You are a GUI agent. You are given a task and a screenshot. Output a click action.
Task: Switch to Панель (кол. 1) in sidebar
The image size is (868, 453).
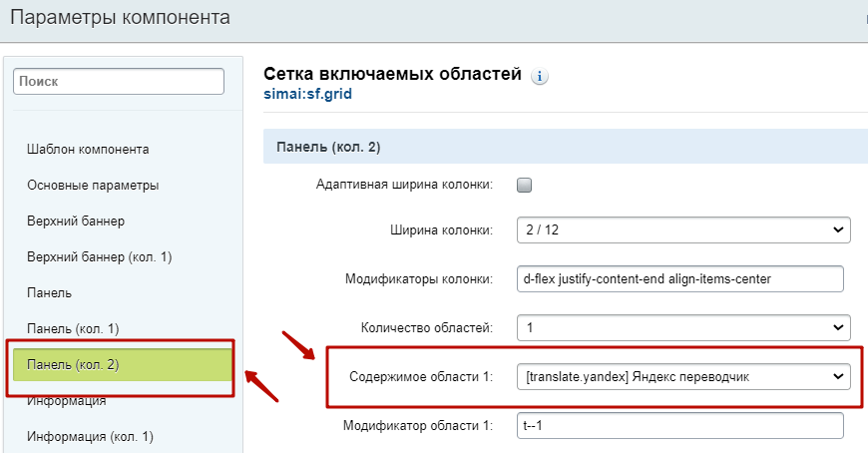(x=73, y=328)
